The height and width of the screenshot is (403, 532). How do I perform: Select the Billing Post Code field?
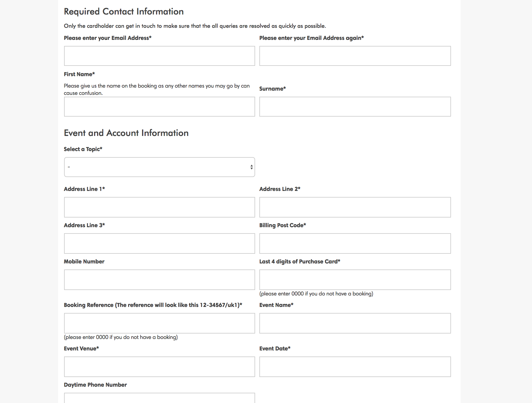point(355,243)
